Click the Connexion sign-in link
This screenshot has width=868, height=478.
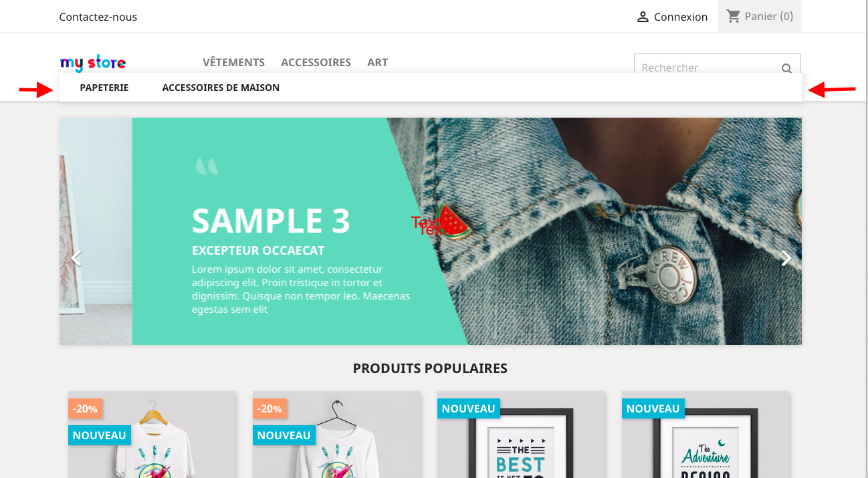tap(681, 17)
